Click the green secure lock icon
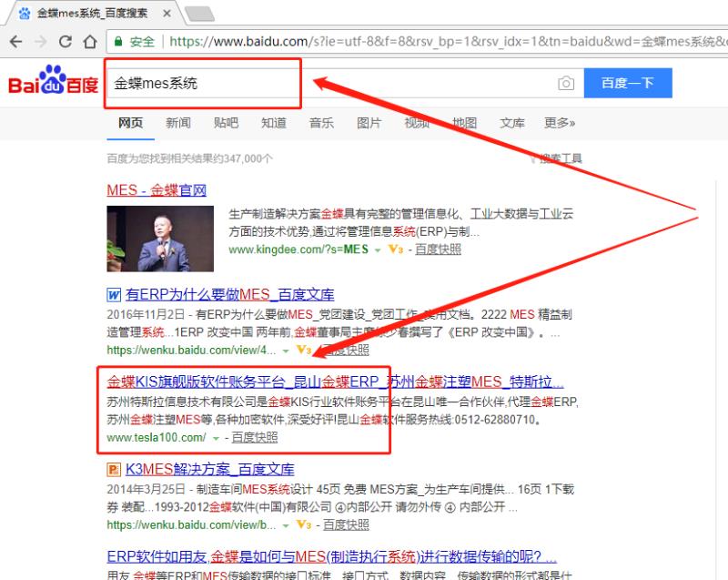Screen dimensions: 728x580 tap(118, 42)
